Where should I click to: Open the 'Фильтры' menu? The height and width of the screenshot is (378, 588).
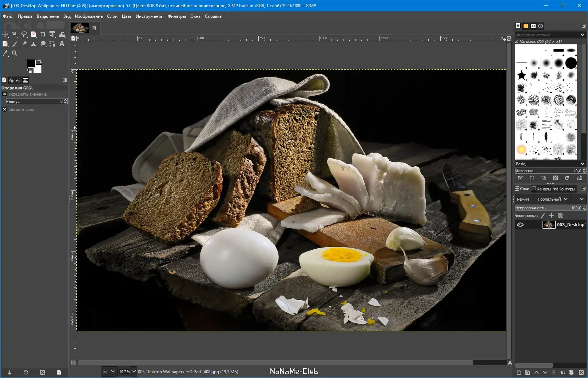coord(178,16)
